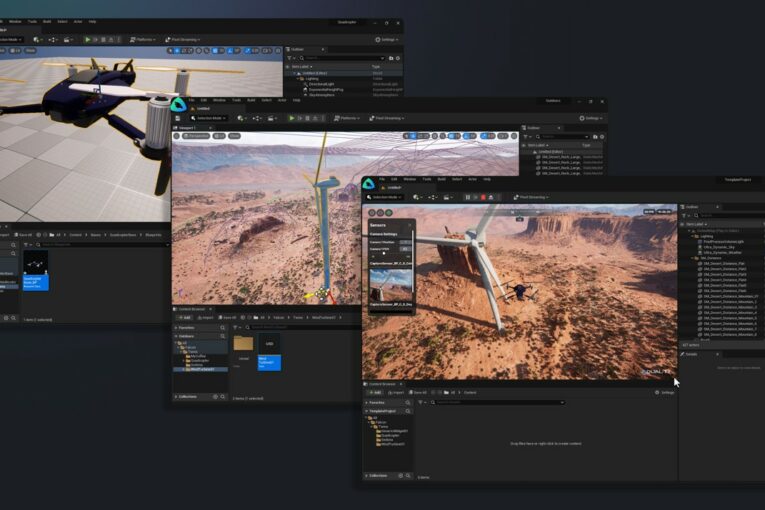
Task: Click Lit view mode button in middle viewport
Action: point(219,136)
